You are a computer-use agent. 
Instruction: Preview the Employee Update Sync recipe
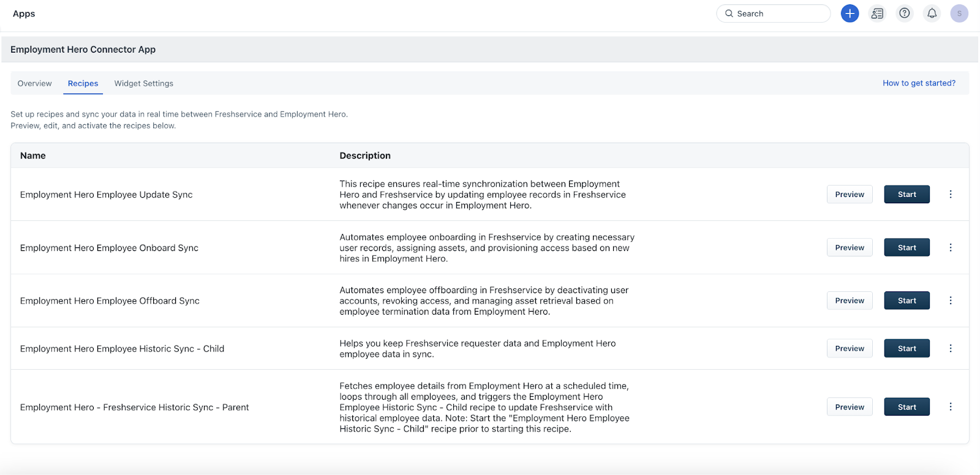[850, 195]
